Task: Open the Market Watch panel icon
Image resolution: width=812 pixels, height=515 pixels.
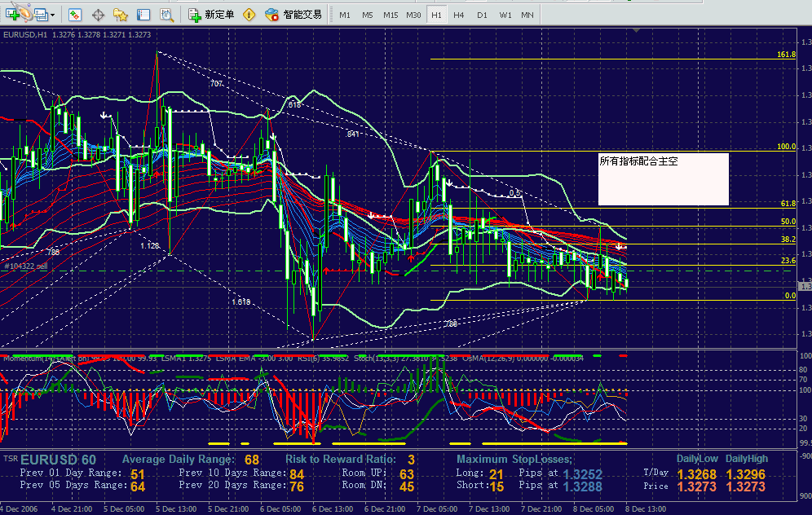Action: coord(74,15)
